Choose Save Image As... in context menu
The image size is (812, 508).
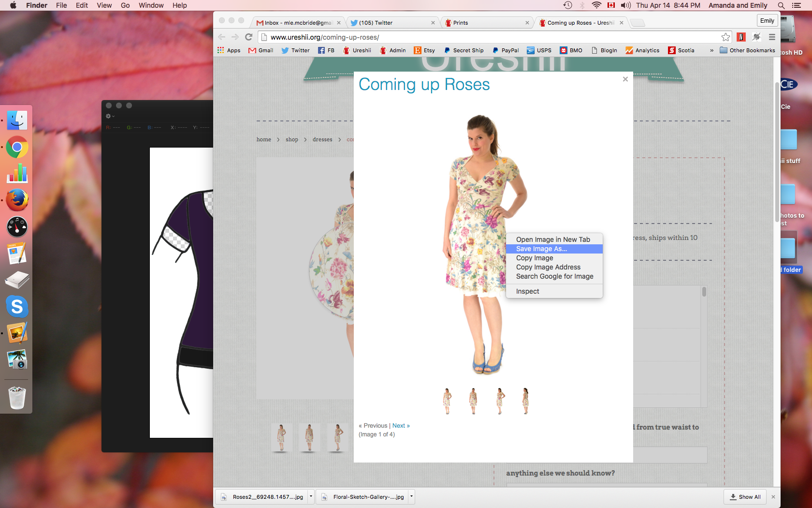pos(554,249)
